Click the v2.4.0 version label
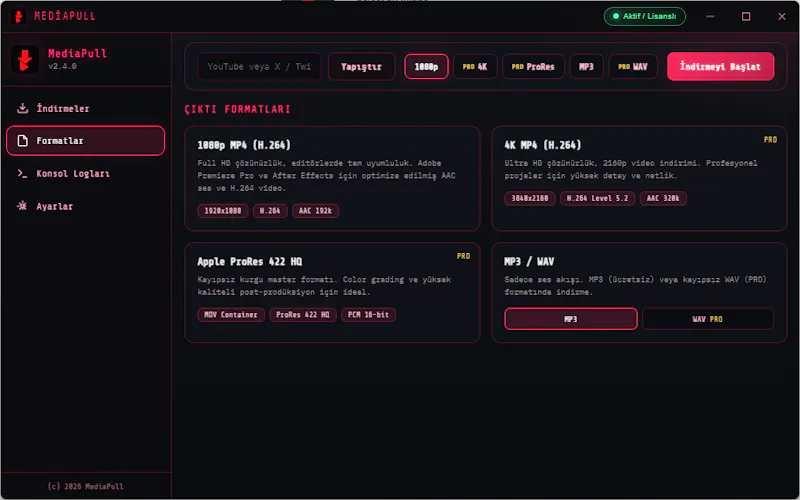This screenshot has height=500, width=800. pos(62,66)
